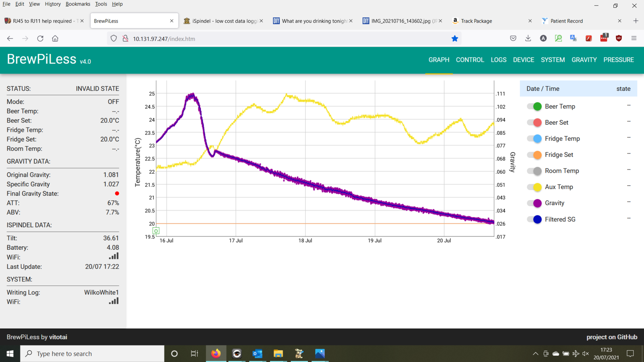Open the LOGS page
Screen dimensions: 644x362
click(499, 60)
